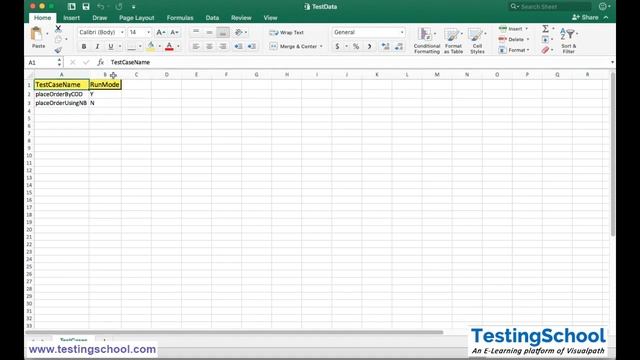The width and height of the screenshot is (640, 360).
Task: Click the AutoSum sigma icon
Action: (545, 29)
